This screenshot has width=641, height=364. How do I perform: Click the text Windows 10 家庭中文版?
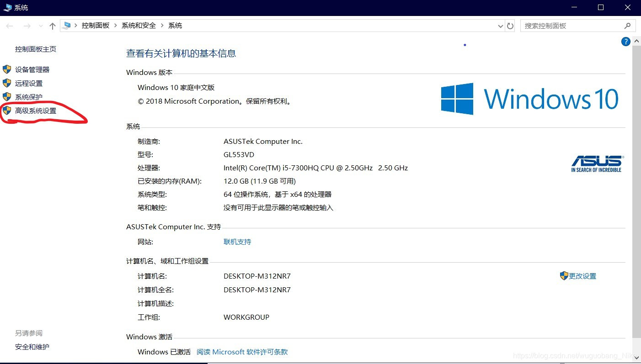[176, 87]
